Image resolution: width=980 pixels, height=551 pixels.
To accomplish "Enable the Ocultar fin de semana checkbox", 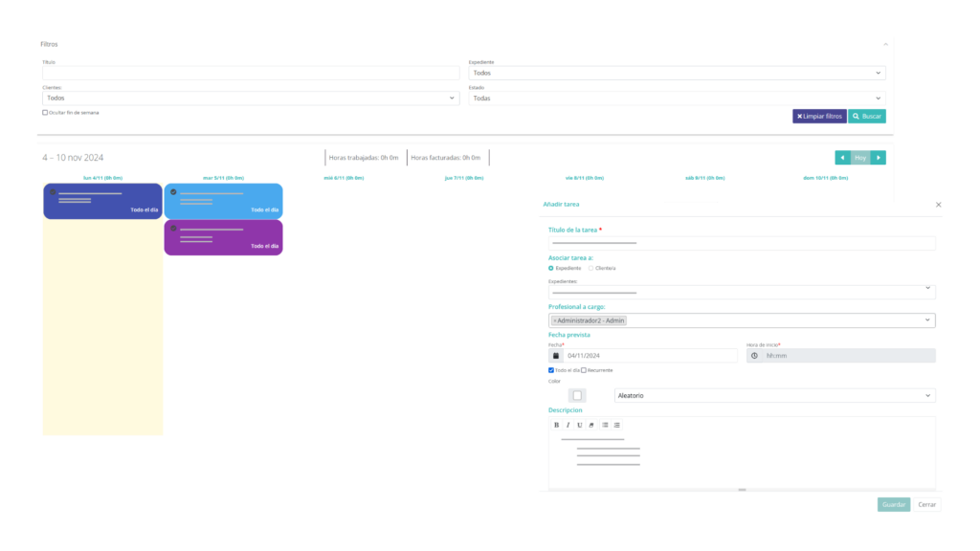I will 45,113.
